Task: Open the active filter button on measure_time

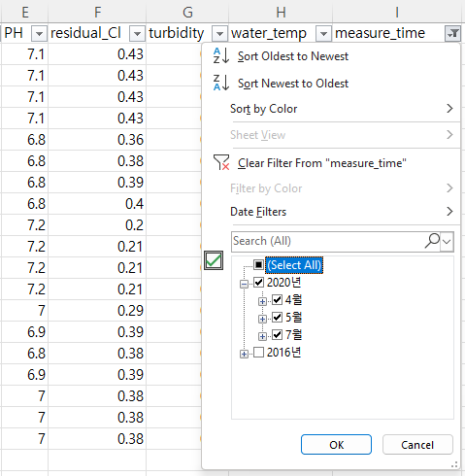Action: (452, 33)
